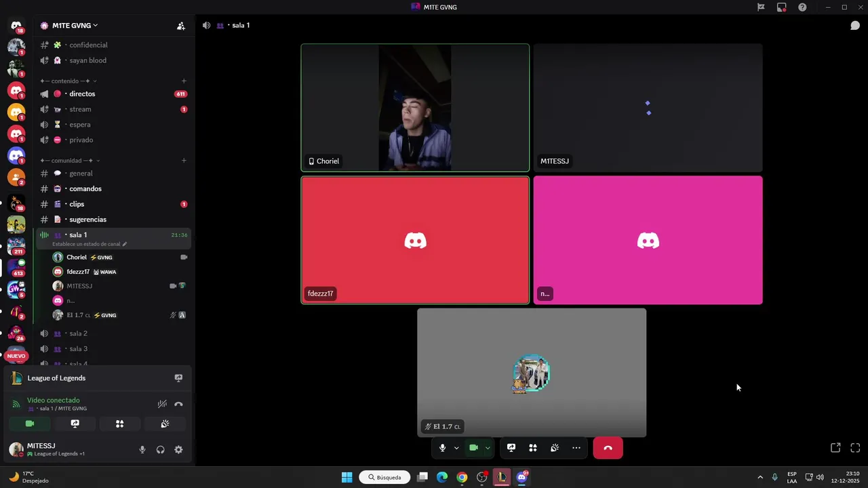Focus Choriel's video tile

415,108
